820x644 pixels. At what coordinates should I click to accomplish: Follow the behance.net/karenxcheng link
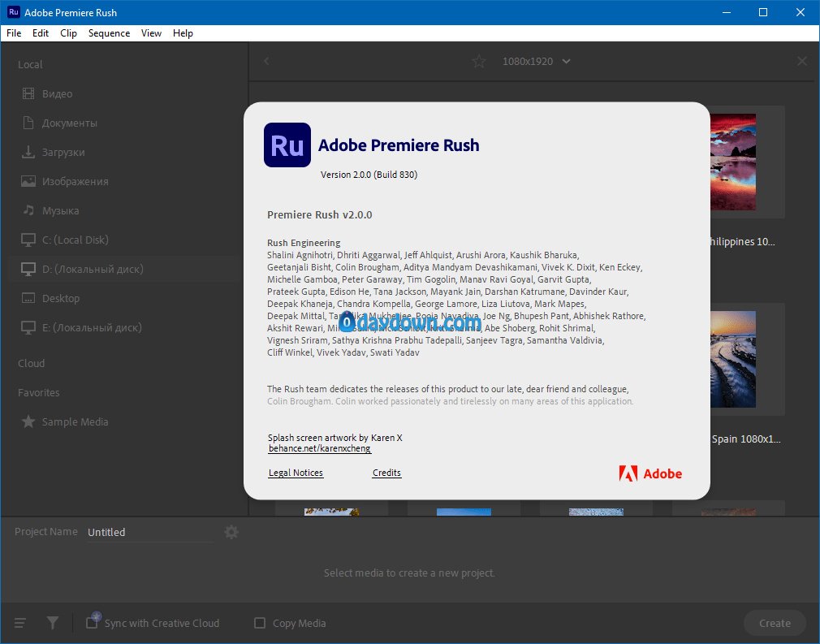(x=320, y=448)
